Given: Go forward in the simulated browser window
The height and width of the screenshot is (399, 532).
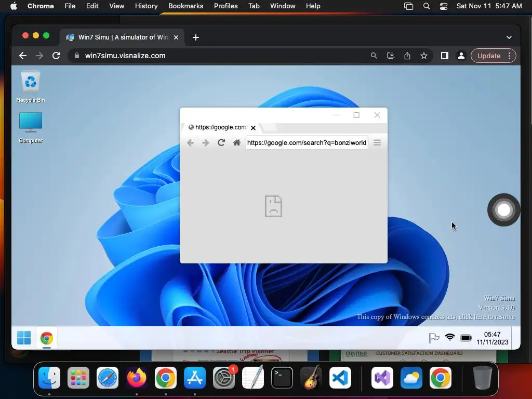Looking at the screenshot, I should coord(206,143).
